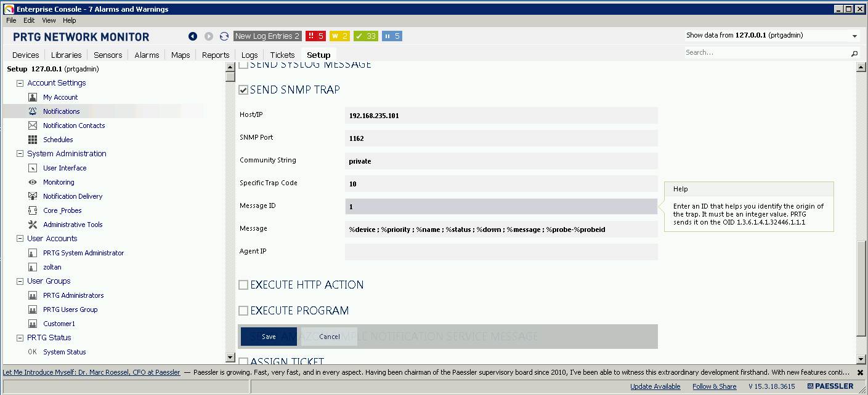Image resolution: width=868 pixels, height=395 pixels.
Task: Show the 33 up sensors badge
Action: tap(366, 36)
